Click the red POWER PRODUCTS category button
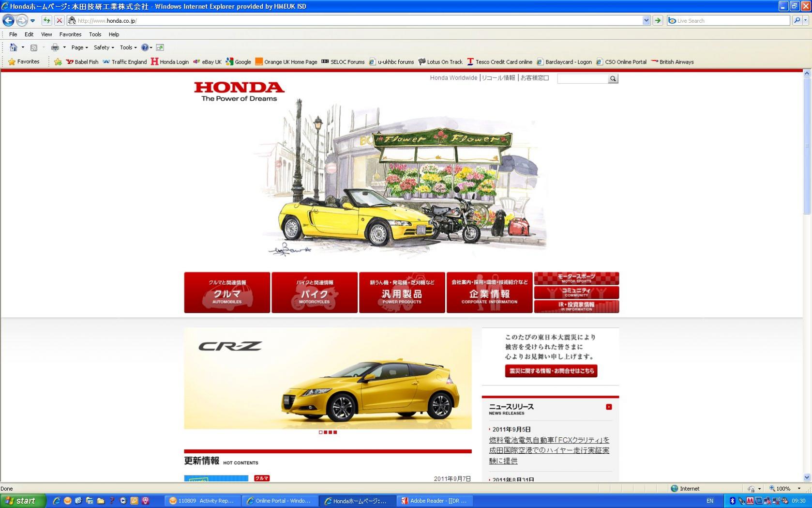Screen dimensions: 812x508 (x=402, y=292)
